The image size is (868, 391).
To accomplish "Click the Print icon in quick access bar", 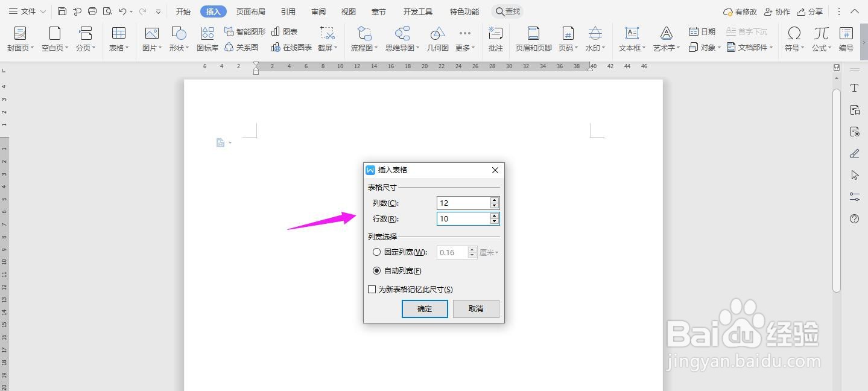I will (92, 11).
